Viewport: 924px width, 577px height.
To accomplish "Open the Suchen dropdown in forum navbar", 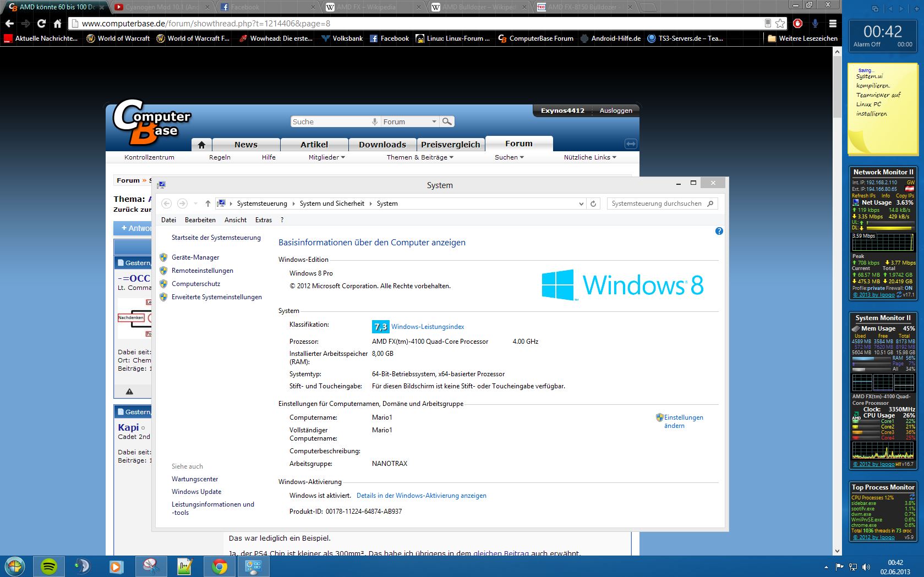I will pyautogui.click(x=509, y=157).
